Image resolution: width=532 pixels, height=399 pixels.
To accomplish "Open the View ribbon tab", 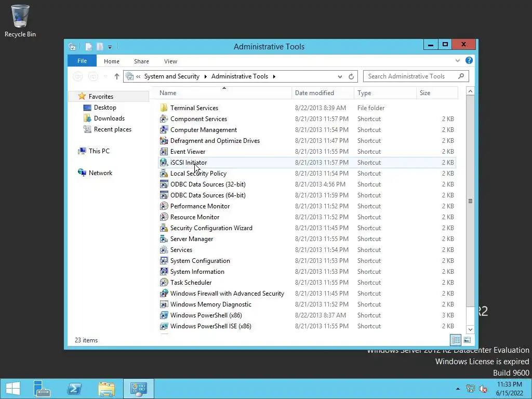I will coord(170,61).
